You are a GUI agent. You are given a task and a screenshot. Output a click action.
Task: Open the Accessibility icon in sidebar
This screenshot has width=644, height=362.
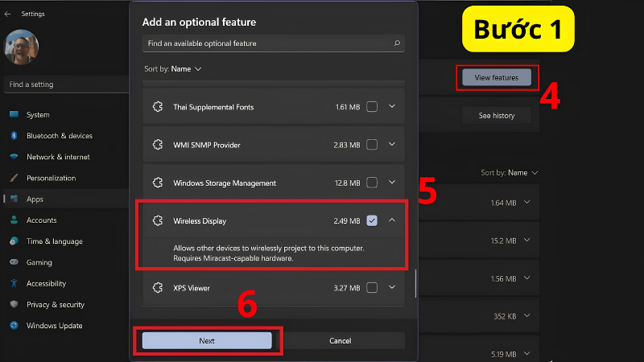click(x=14, y=283)
